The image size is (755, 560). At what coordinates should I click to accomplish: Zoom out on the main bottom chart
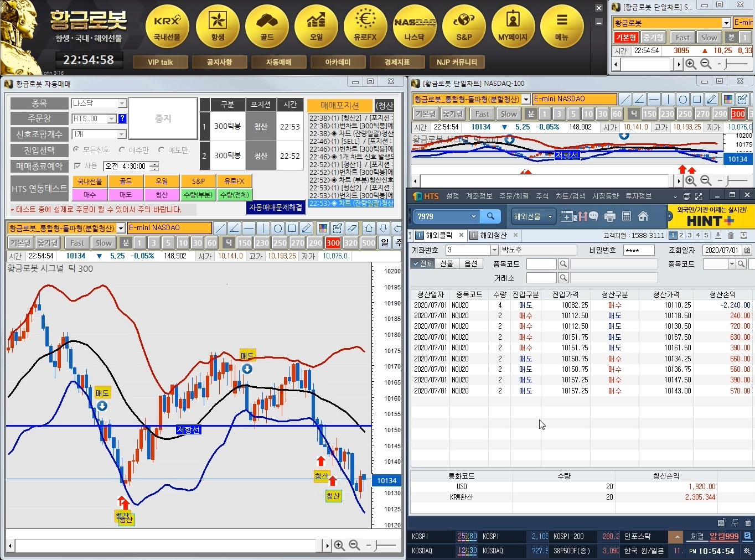point(354,546)
